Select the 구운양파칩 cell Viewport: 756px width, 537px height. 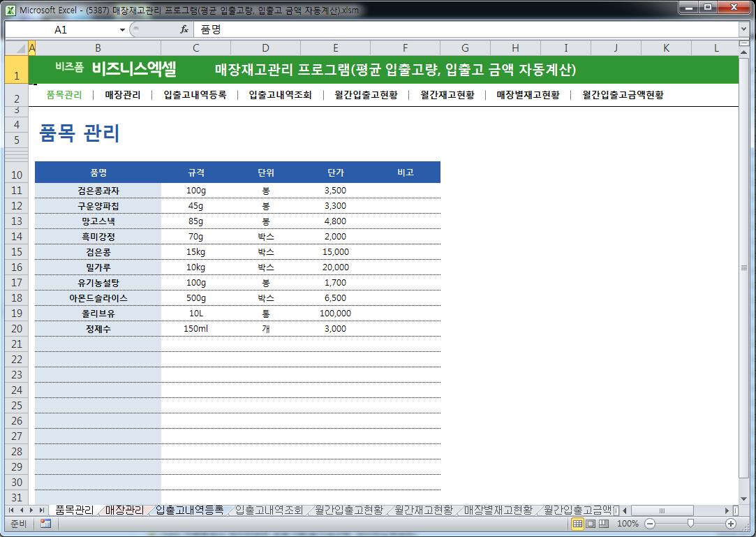click(98, 206)
